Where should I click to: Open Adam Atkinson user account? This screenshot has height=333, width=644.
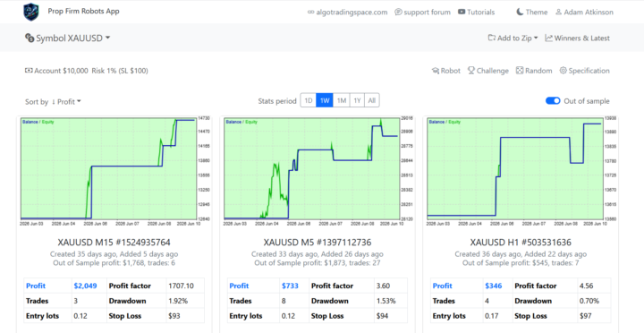(584, 13)
